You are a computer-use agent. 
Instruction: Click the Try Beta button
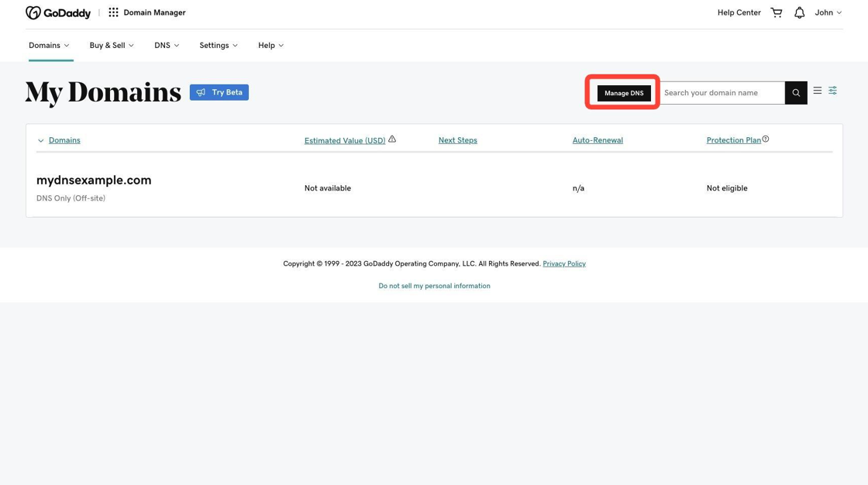219,92
